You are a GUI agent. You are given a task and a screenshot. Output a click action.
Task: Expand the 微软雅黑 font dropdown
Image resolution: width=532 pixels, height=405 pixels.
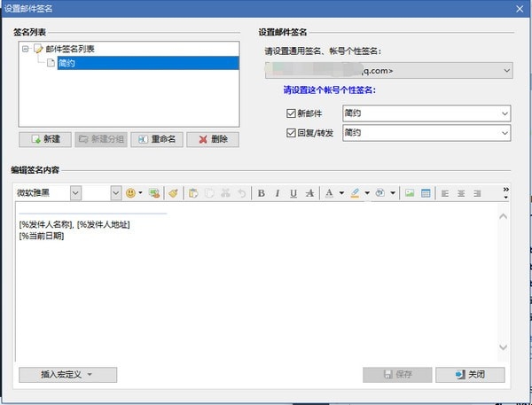75,193
